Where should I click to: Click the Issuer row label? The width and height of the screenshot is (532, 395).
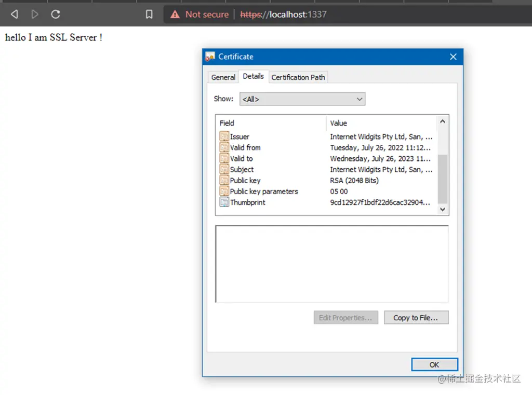pos(240,137)
